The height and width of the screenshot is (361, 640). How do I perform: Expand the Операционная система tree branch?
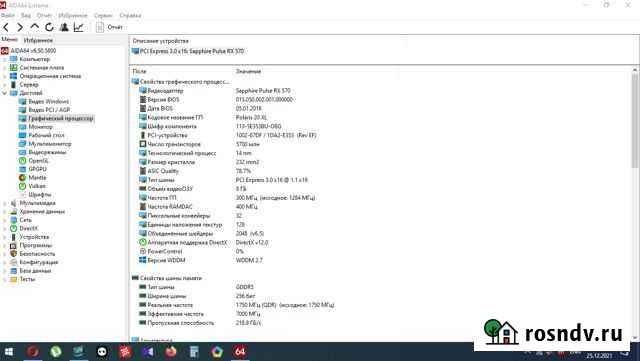pos(4,76)
